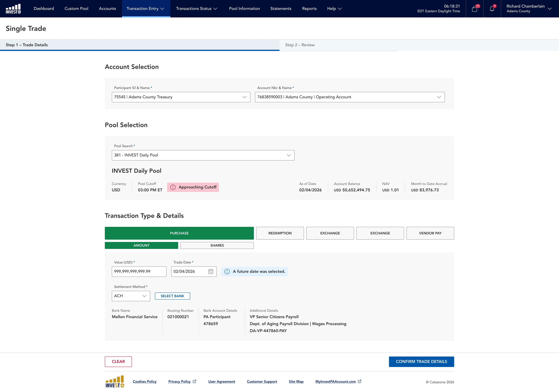Click the SELECT BANK button
This screenshot has width=559, height=392.
[x=172, y=296]
